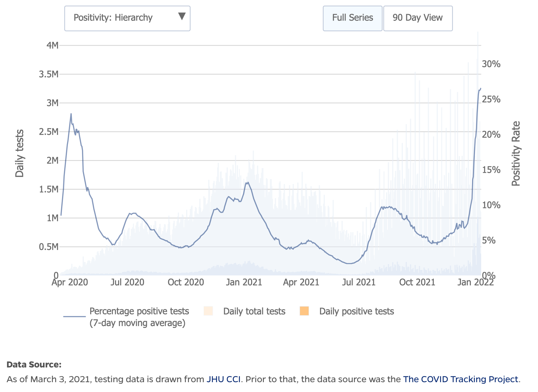Click the 3M tick label
538x392 pixels.
[x=52, y=103]
